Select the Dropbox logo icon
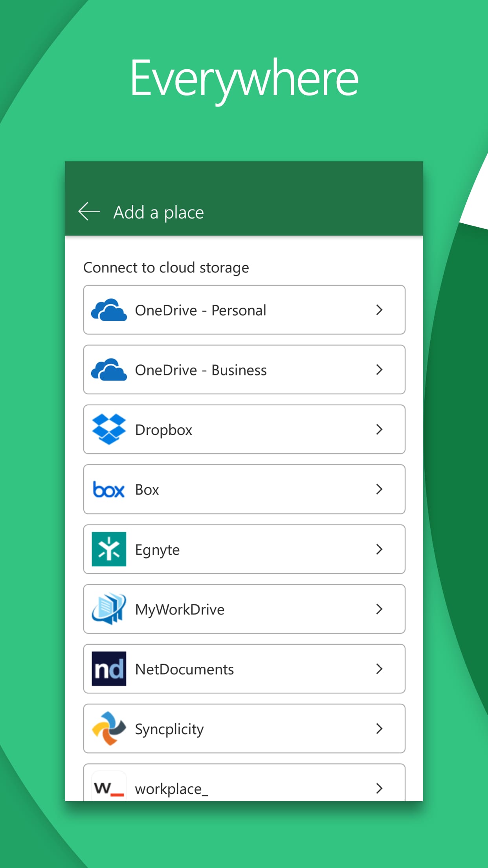Image resolution: width=488 pixels, height=868 pixels. [109, 429]
